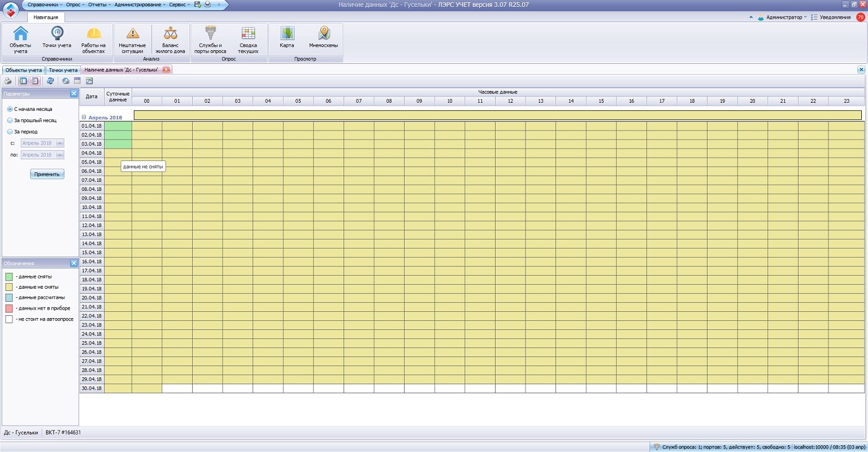Click the home-arrow icon in toolbar
The width and height of the screenshot is (868, 452).
coord(66,81)
